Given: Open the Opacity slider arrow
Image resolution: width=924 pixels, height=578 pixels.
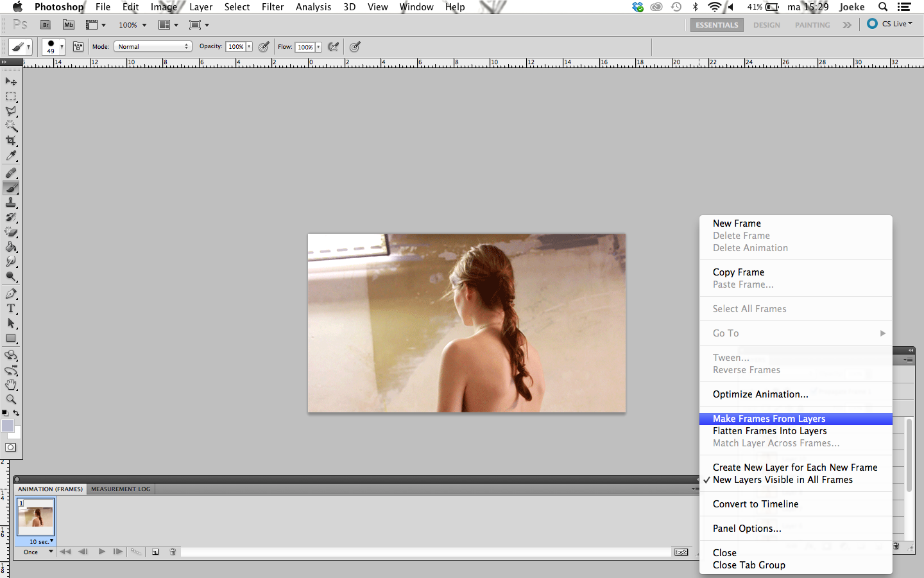Looking at the screenshot, I should pyautogui.click(x=249, y=47).
